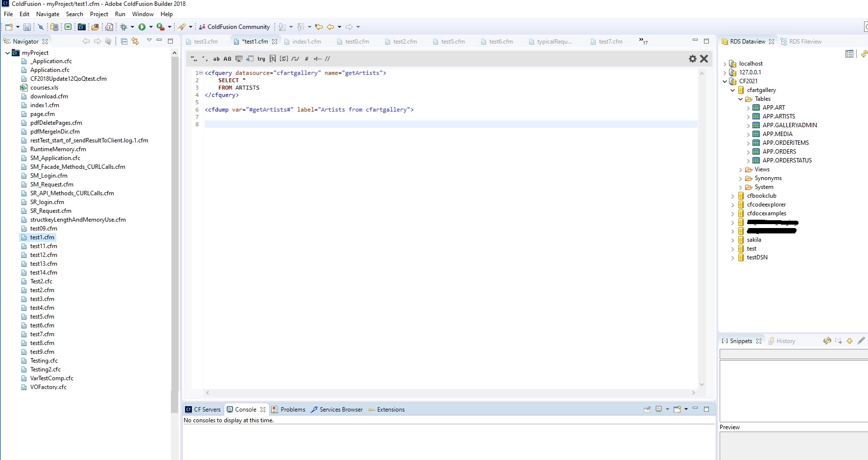Screen dimensions: 868x460
Task: Open the Services Browser tab
Action: click(337, 410)
